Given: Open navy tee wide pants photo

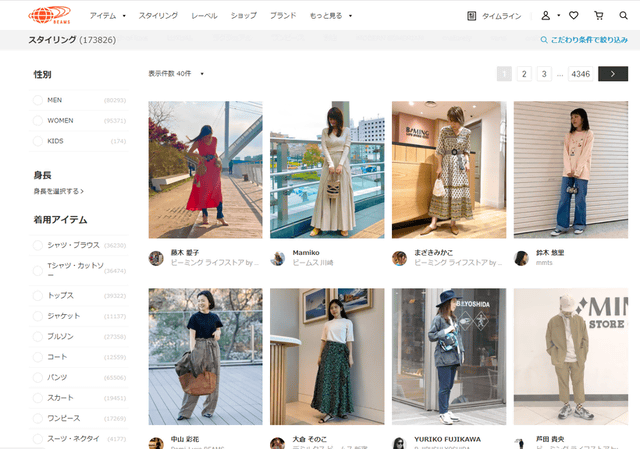Looking at the screenshot, I should click(x=205, y=357).
